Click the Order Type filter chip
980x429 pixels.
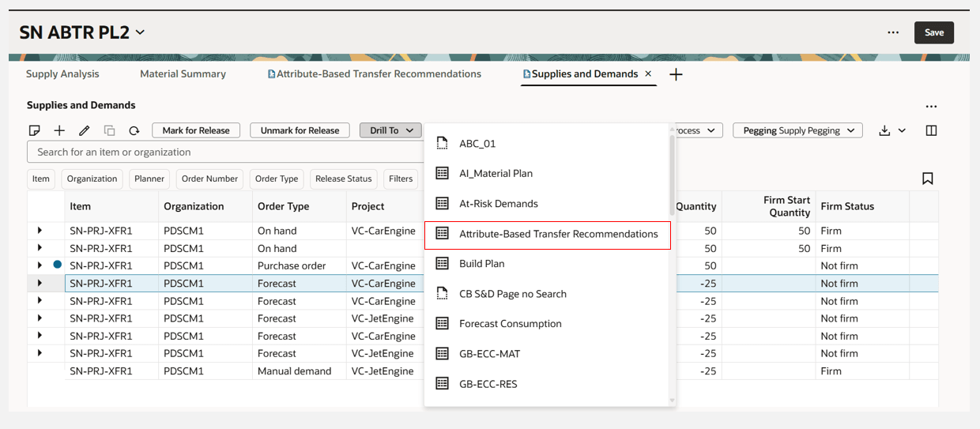click(277, 179)
